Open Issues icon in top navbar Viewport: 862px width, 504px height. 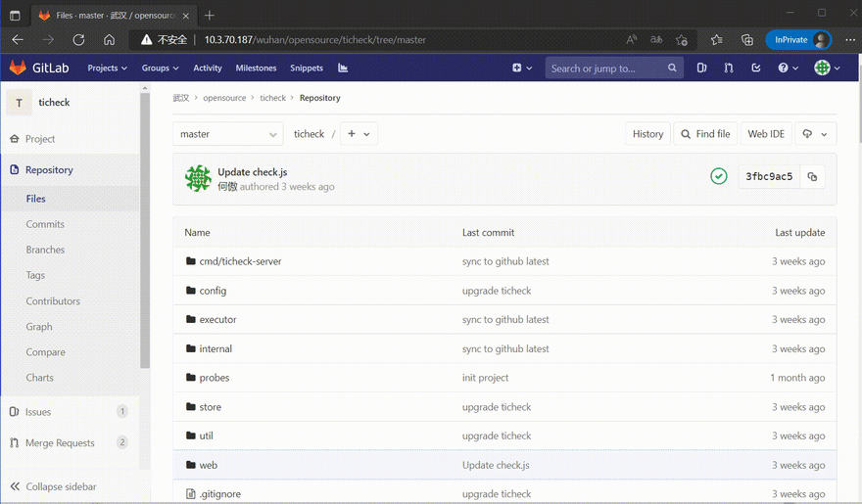701,69
